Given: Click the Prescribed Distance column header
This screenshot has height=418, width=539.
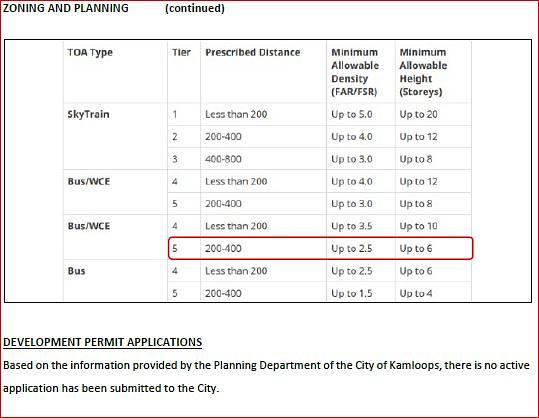Looking at the screenshot, I should coord(253,52).
